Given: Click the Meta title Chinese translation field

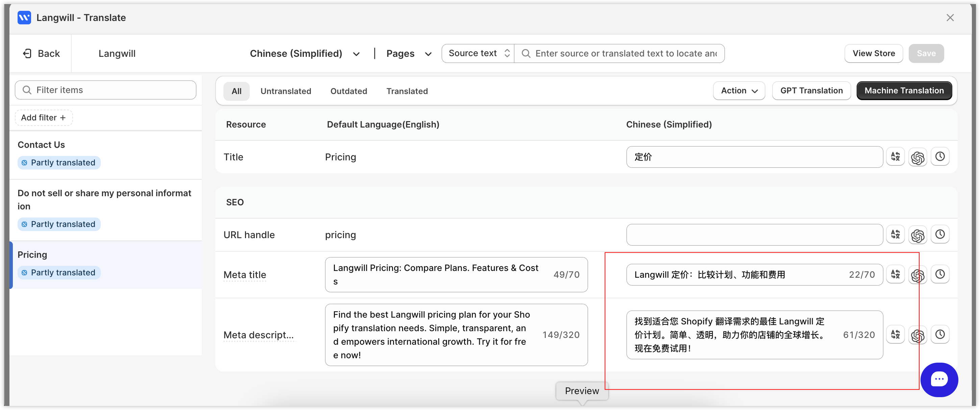Looking at the screenshot, I should pyautogui.click(x=754, y=274).
